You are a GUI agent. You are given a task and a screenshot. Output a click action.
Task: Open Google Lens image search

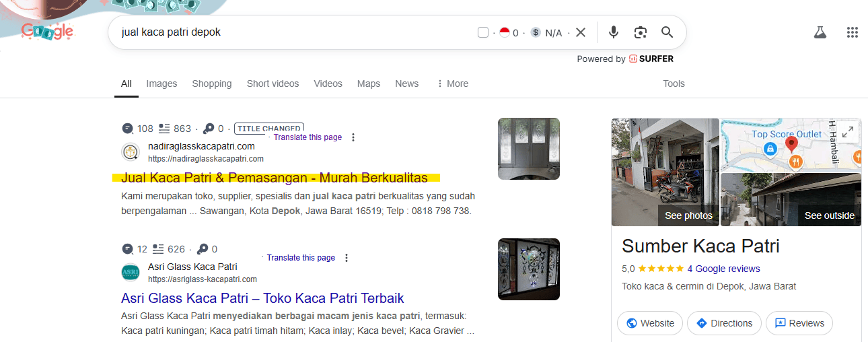640,32
